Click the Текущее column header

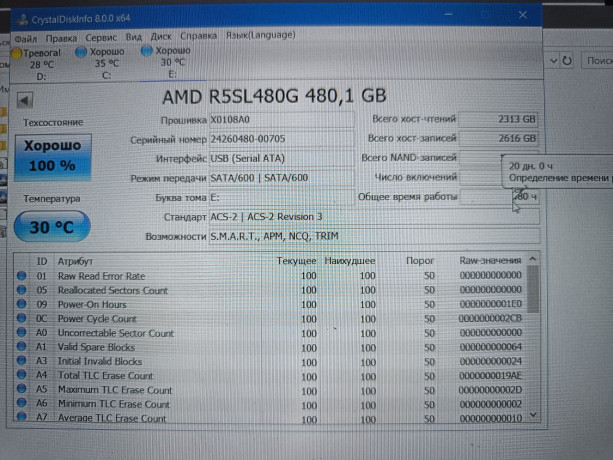pos(296,261)
